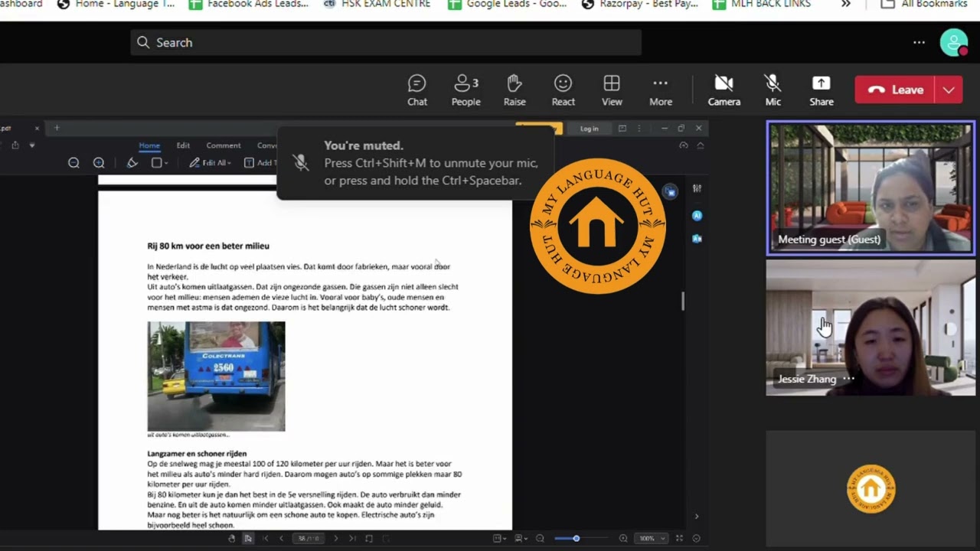
Task: Expand the right panel arrow
Action: [696, 517]
